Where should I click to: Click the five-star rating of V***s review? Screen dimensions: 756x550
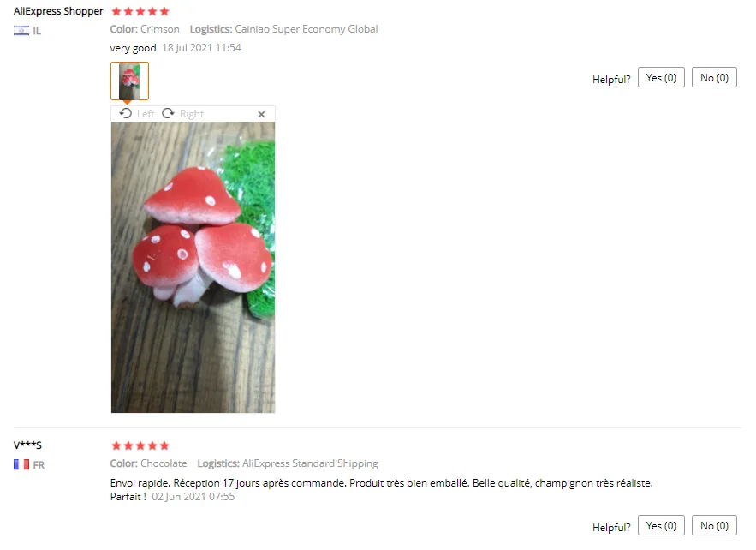tap(140, 445)
